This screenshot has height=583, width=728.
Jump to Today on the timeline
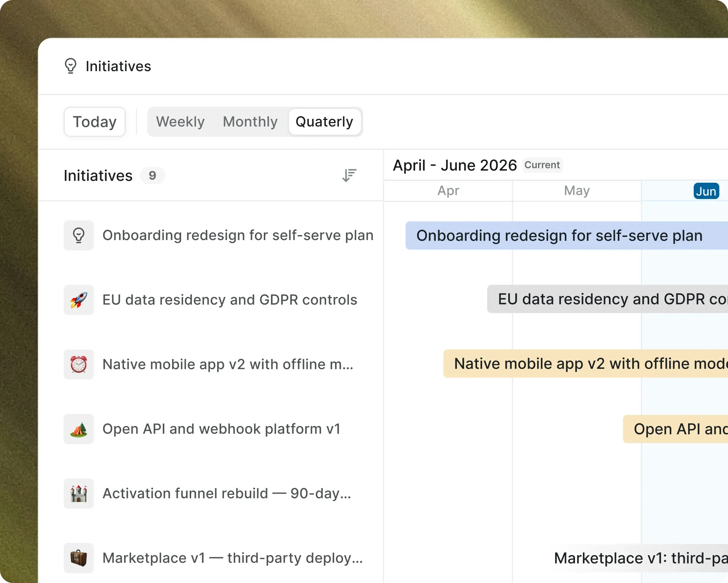point(95,122)
